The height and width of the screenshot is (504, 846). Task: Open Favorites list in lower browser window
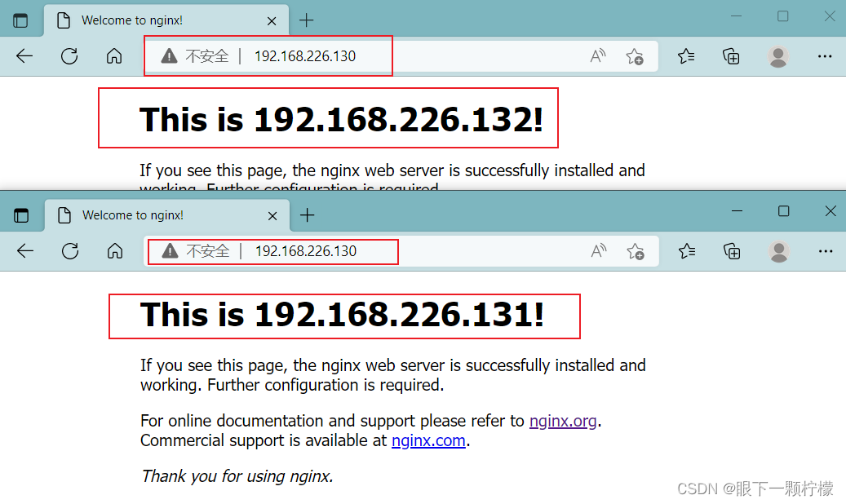point(687,251)
